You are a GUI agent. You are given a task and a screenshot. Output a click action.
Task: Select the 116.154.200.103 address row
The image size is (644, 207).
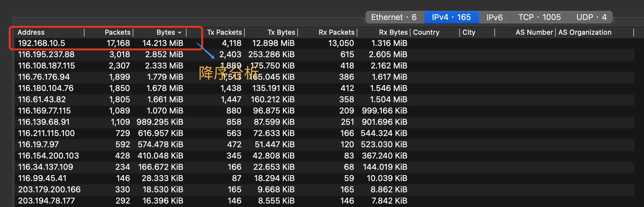(49, 156)
